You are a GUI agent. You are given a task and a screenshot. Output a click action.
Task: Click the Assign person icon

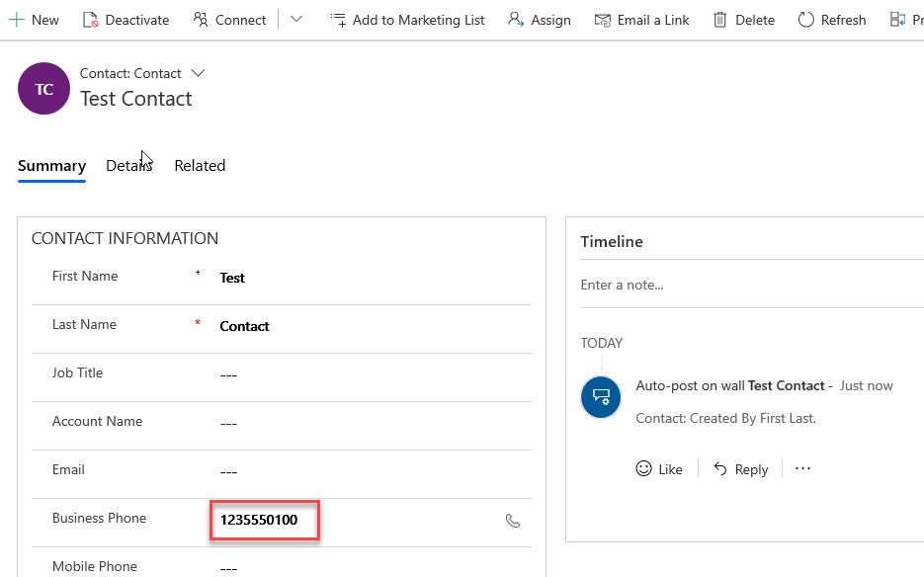pyautogui.click(x=516, y=20)
